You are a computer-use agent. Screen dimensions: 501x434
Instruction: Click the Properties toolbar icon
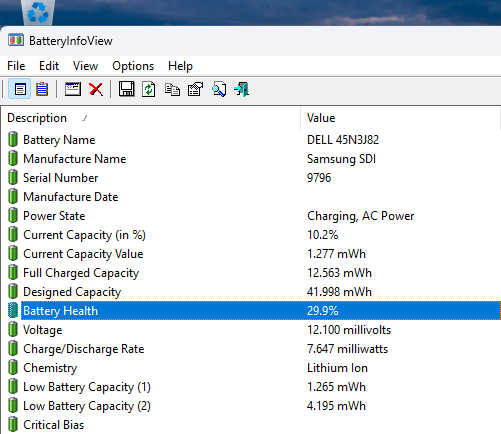196,89
